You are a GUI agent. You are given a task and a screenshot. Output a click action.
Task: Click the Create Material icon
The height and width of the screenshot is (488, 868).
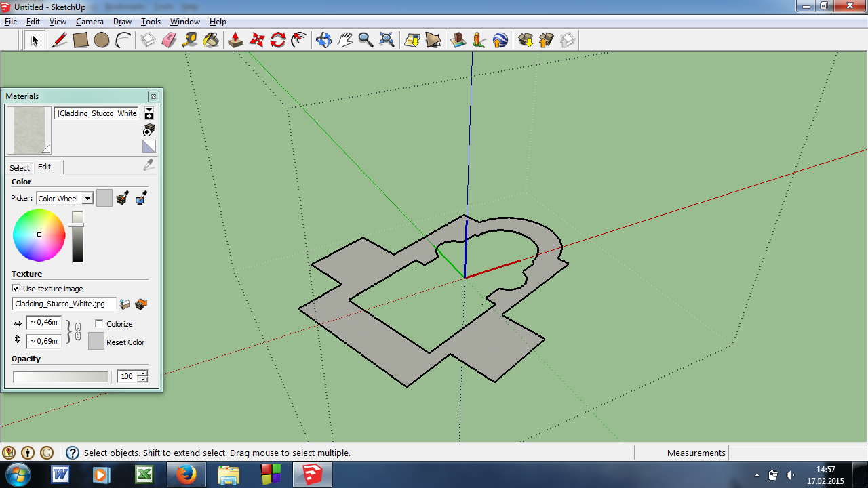(149, 129)
